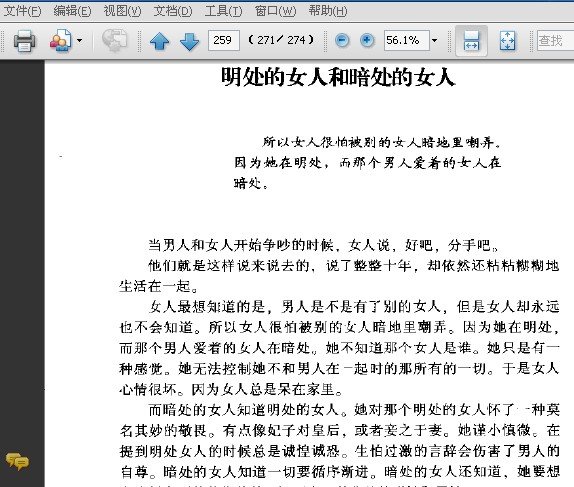
Task: Click the paragraph line starting 当男人和女人开始争吵
Action: click(324, 245)
